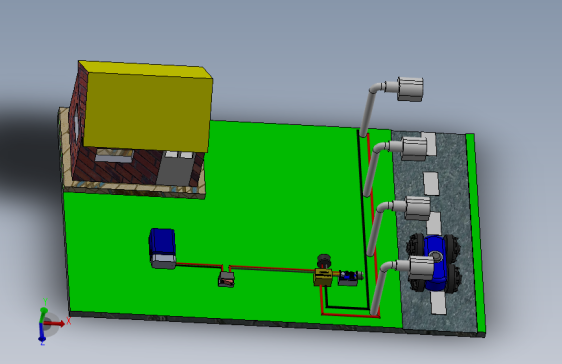This screenshot has width=562, height=364.
Task: Select the third streetlight lamp head from top
Action: pos(418,208)
